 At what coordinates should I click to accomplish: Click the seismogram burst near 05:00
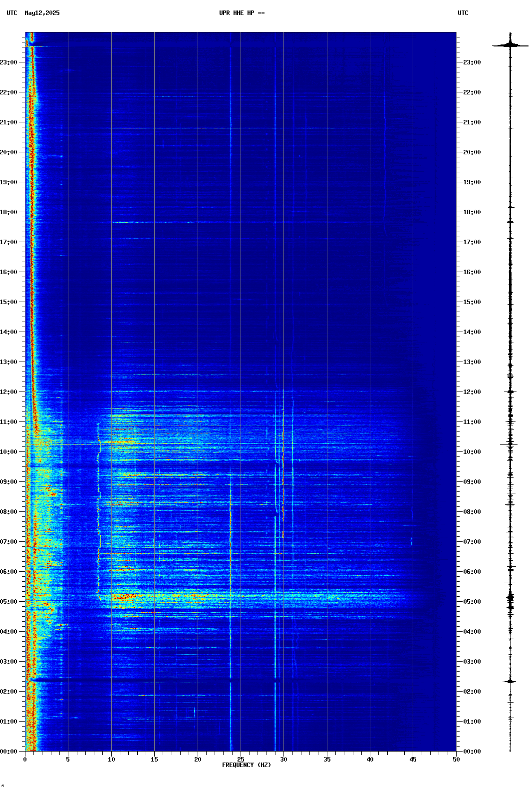510,597
